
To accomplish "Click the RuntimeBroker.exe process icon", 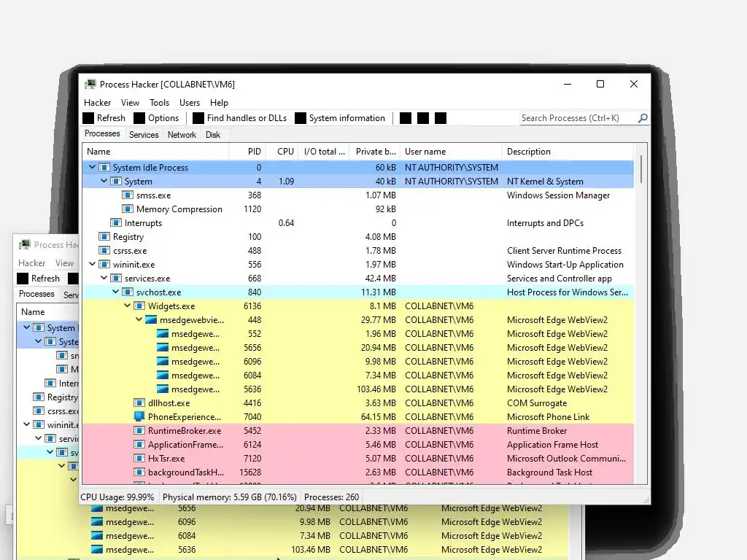I will (x=139, y=430).
